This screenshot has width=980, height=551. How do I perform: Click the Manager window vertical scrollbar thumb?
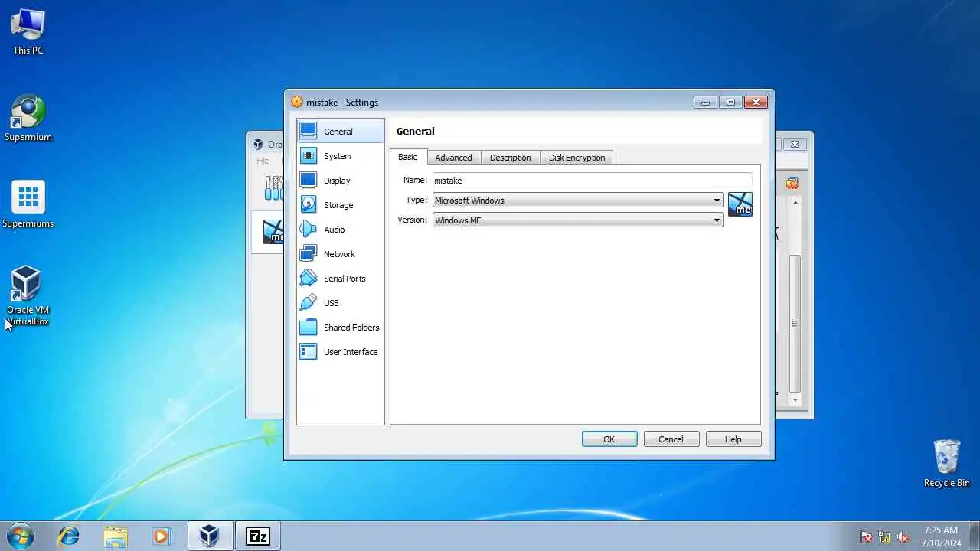(795, 323)
